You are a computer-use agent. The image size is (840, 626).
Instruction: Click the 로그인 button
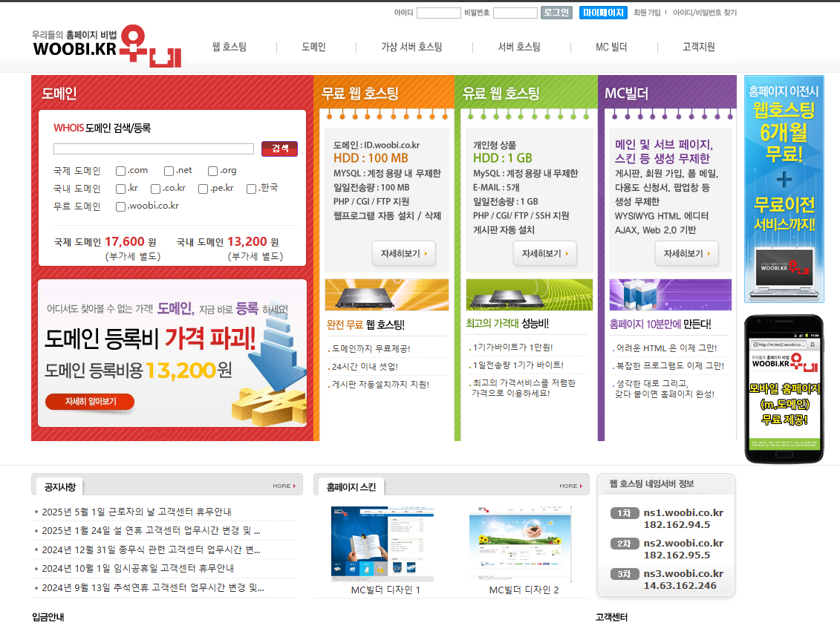click(556, 13)
